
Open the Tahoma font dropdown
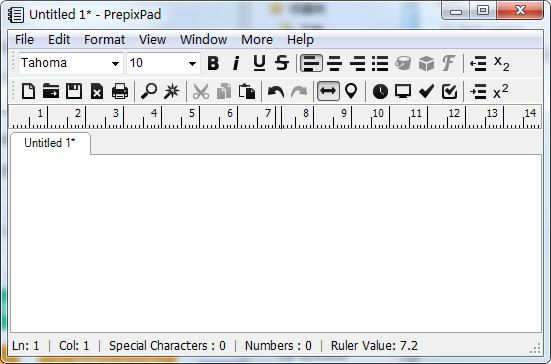115,64
